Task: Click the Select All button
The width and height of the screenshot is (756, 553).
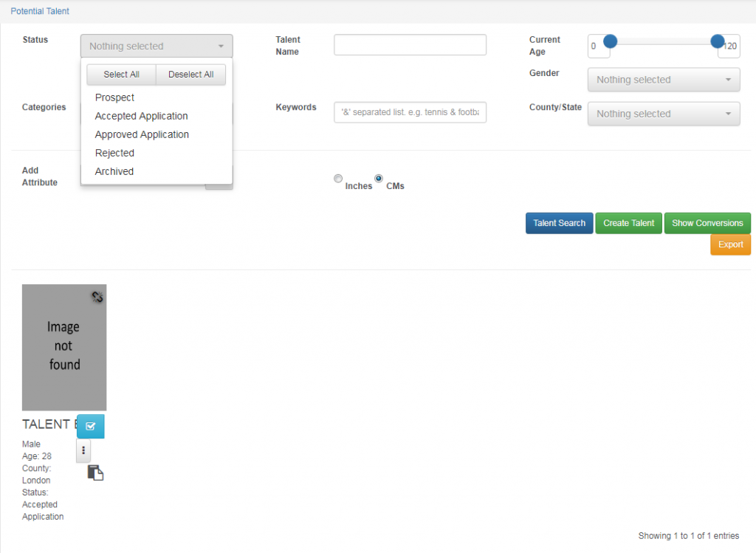Action: coord(121,75)
